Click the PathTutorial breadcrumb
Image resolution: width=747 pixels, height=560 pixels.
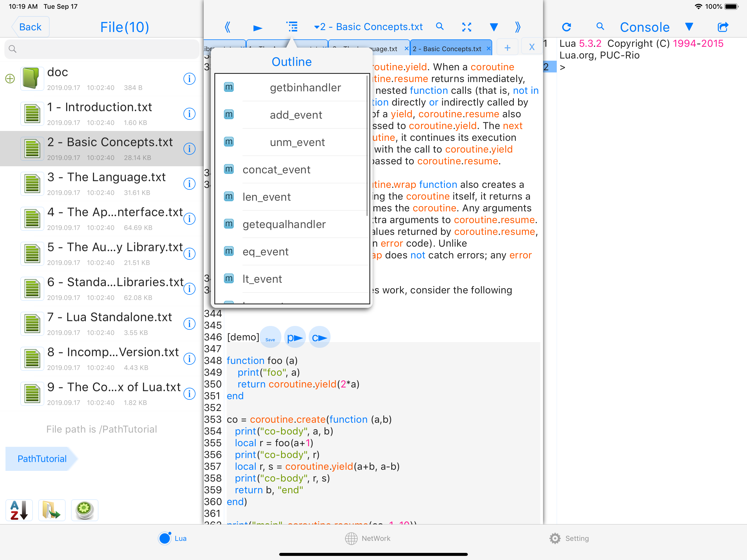tap(42, 459)
